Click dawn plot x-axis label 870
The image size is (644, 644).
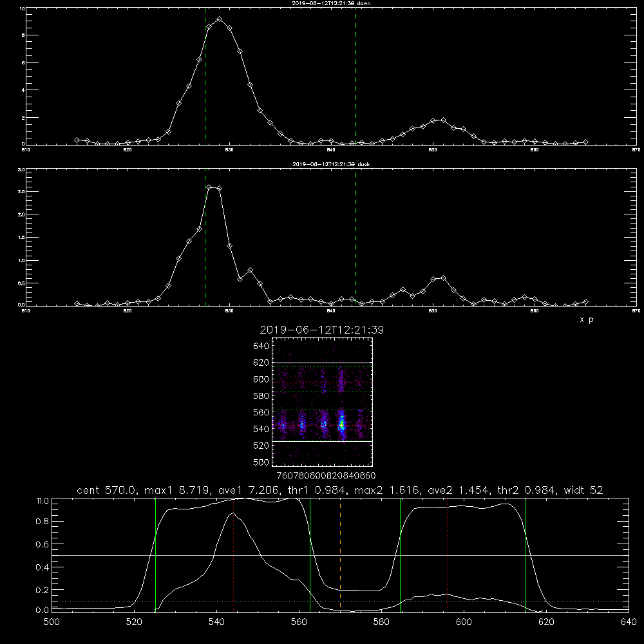coord(636,150)
